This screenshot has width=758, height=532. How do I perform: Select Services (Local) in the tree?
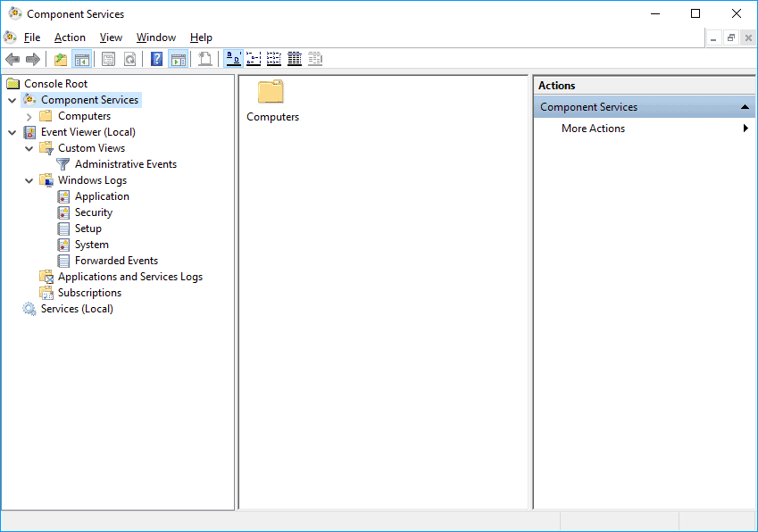tap(77, 309)
